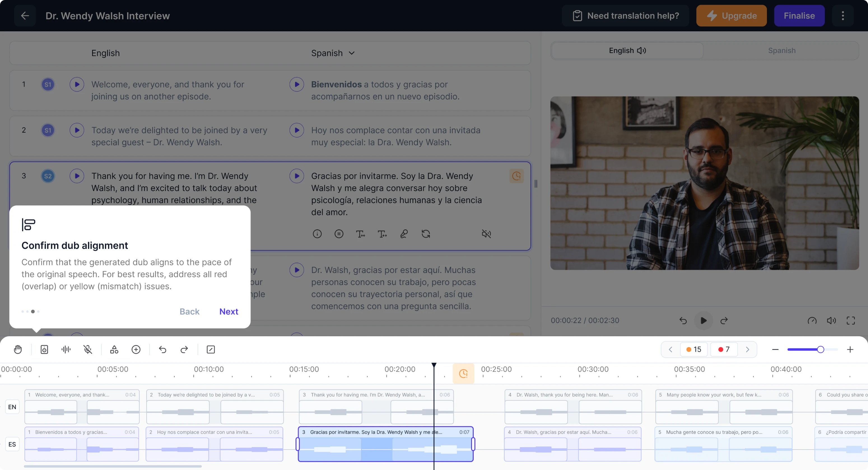Click the waveform view icon
This screenshot has height=470, width=868.
coord(66,349)
